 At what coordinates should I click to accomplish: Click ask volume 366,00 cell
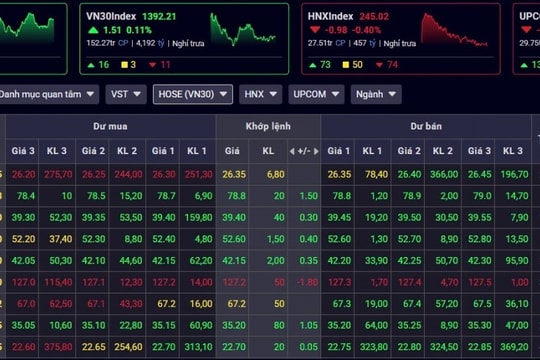(x=444, y=174)
